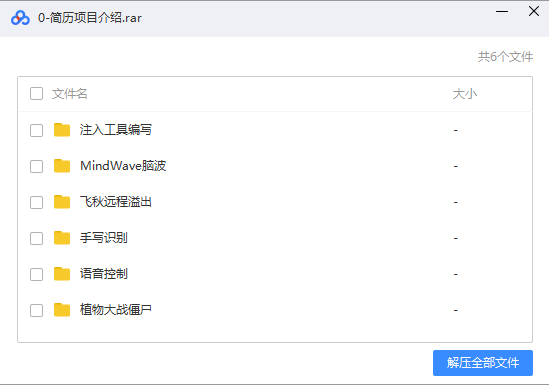
Task: Tick the select-all checkbox beside 文件名
Action: coord(36,94)
